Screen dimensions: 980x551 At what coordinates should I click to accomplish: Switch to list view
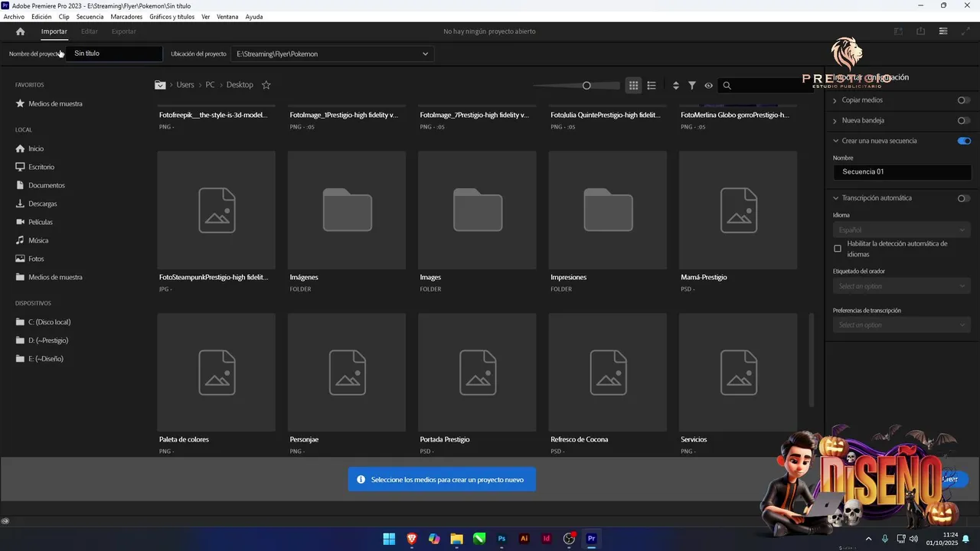coord(652,86)
